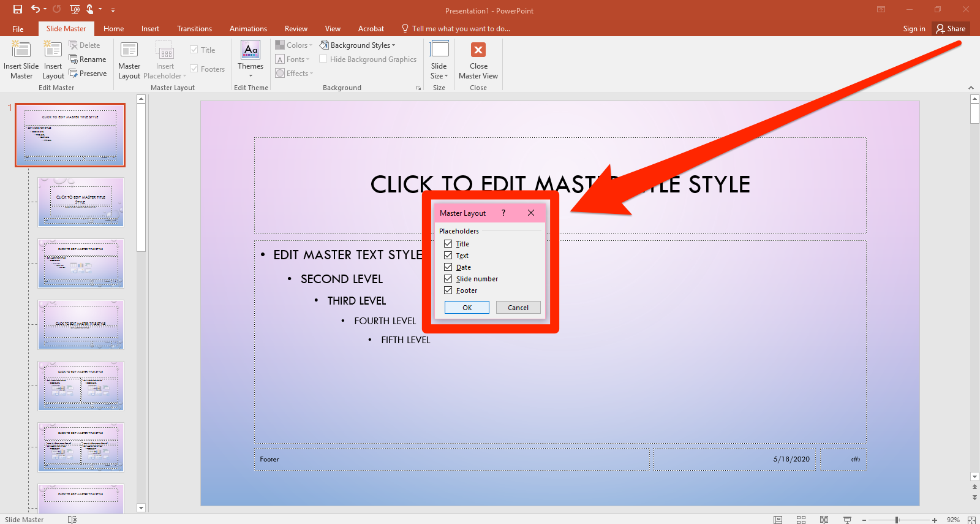Open the Slide Size dropdown
This screenshot has height=524, width=980.
pos(439,59)
